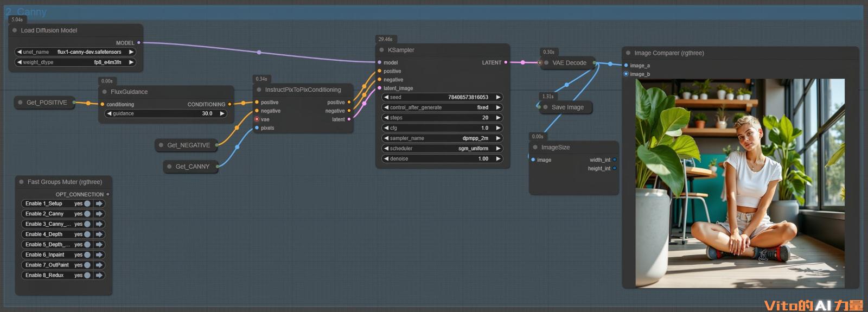The image size is (868, 312).
Task: Collapse InstructPixToPixConditioning node with its title dot
Action: coord(259,90)
